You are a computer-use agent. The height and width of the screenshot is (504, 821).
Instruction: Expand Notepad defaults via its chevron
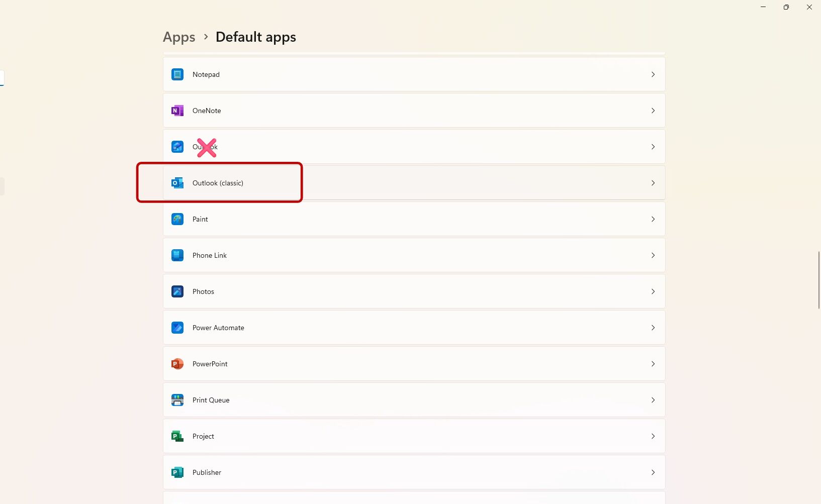coord(653,74)
